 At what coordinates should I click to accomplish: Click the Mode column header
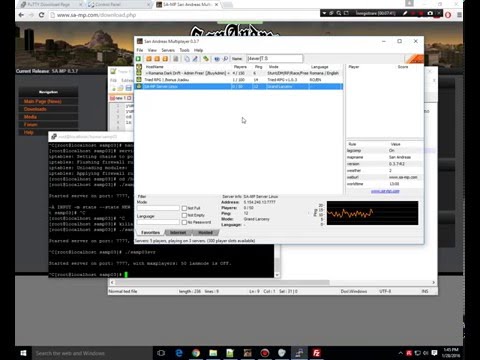tap(274, 67)
